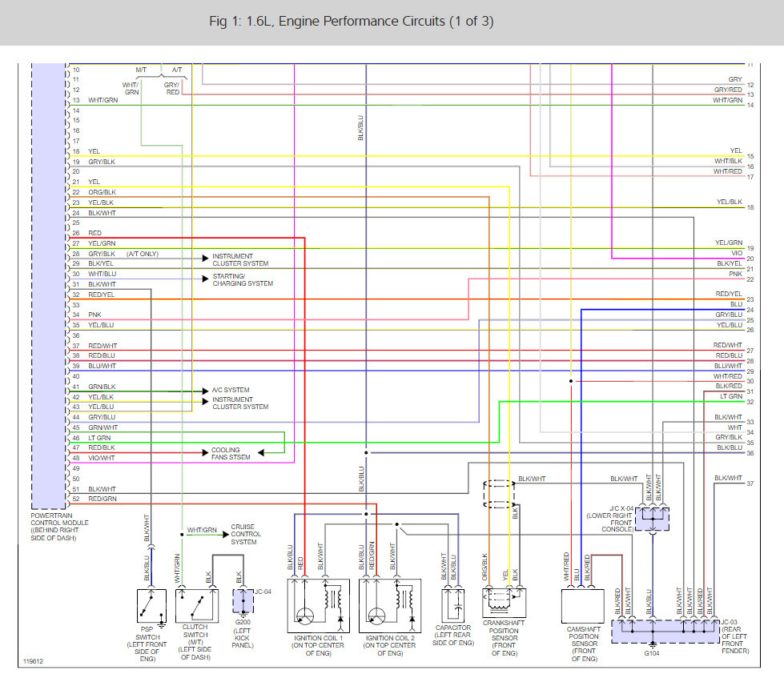Click the (A/T ONLY) note

point(143,254)
